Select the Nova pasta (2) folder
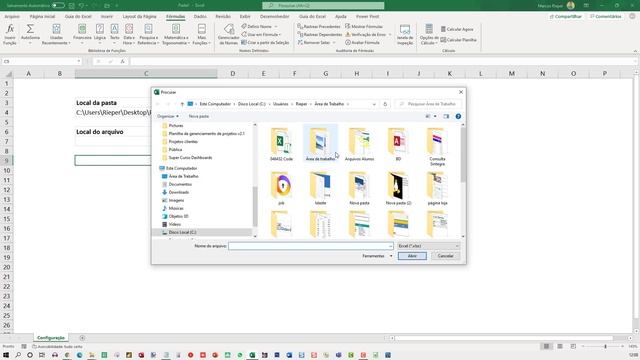 pos(398,188)
